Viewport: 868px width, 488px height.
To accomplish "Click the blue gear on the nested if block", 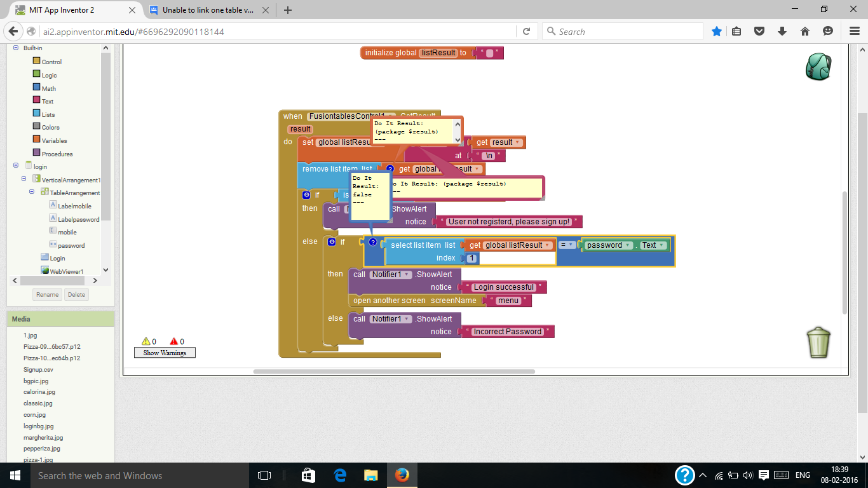I will [332, 242].
